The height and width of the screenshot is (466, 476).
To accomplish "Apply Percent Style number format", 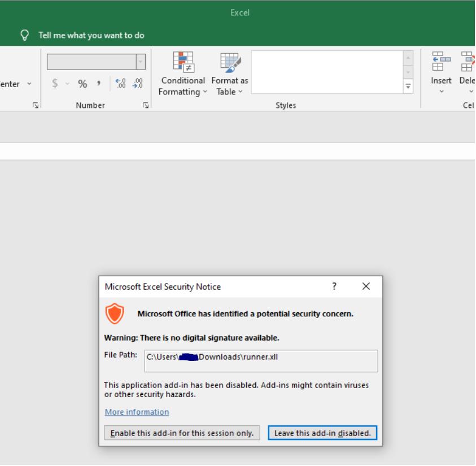I will (x=82, y=84).
